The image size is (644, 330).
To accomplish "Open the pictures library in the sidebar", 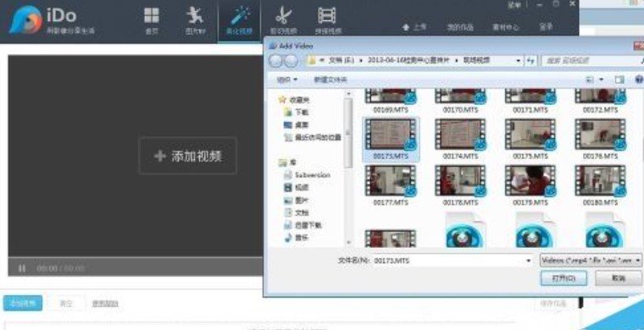I will [297, 200].
